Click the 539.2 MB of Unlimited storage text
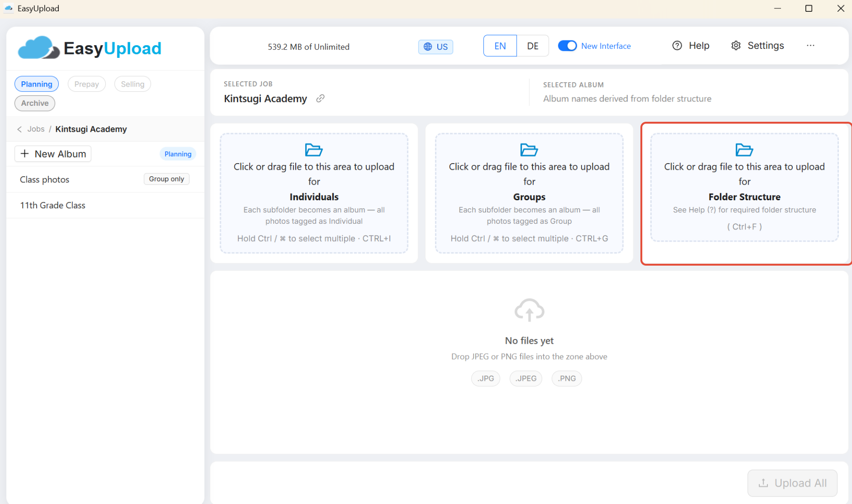 point(308,47)
